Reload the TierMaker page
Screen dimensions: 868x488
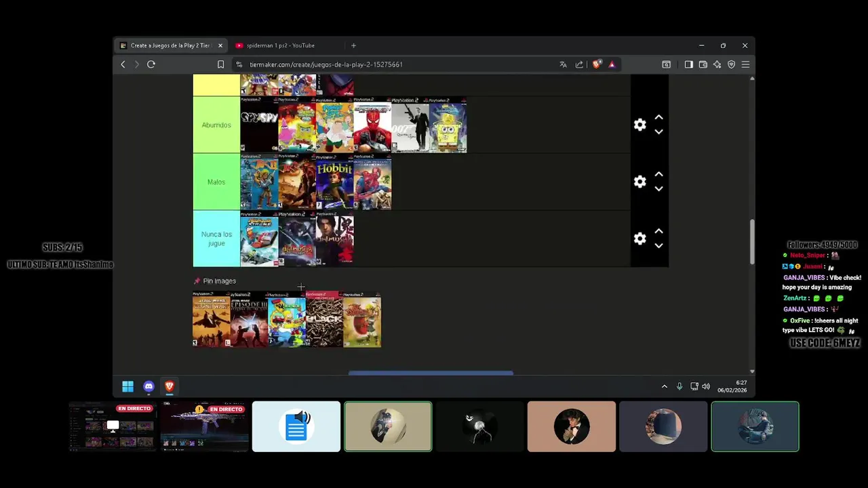151,64
